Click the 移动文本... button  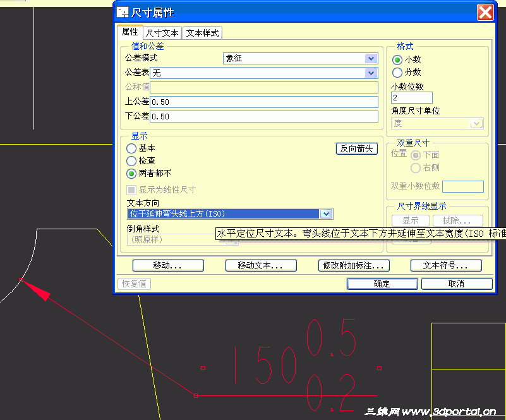click(x=261, y=265)
